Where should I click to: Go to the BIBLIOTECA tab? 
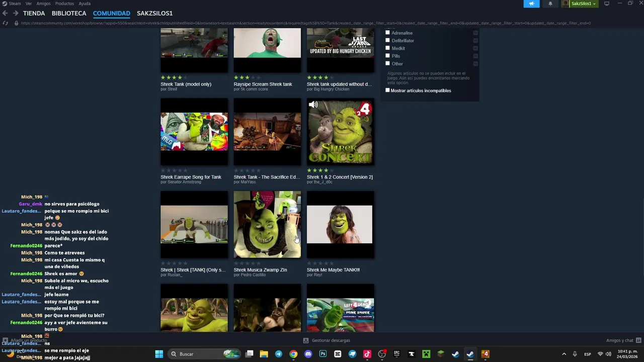(x=69, y=13)
